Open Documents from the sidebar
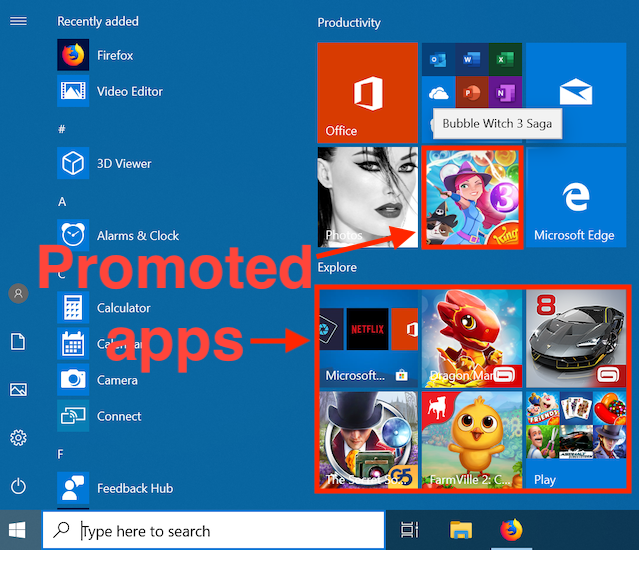This screenshot has width=639, height=571. click(18, 342)
